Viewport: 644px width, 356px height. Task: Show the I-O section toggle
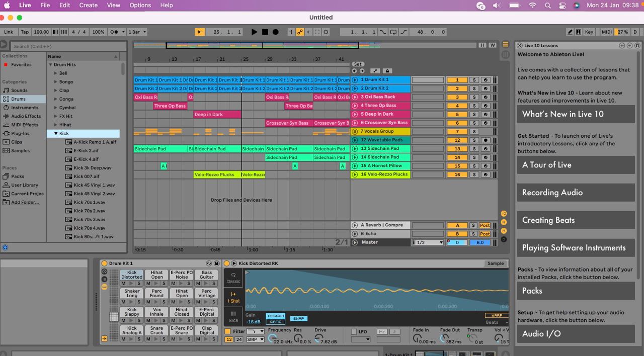pyautogui.click(x=504, y=214)
